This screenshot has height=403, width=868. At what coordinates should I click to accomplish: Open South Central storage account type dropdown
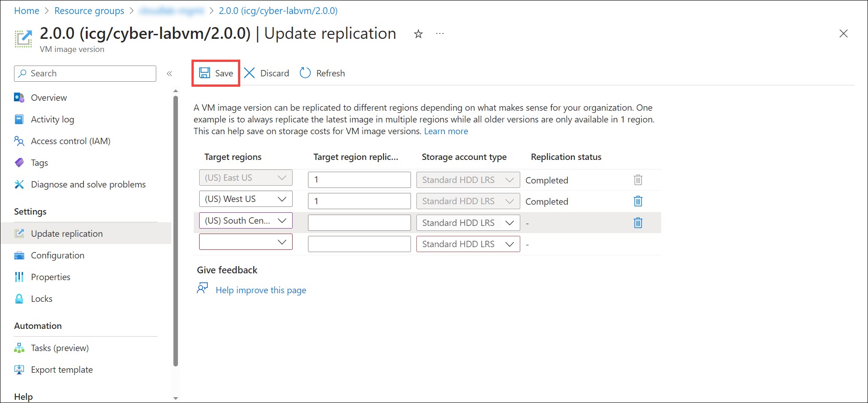coord(468,223)
